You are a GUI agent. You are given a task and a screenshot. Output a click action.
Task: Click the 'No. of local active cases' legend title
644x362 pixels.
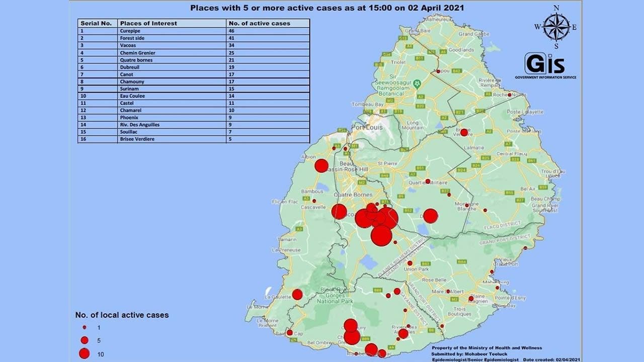coord(122,315)
